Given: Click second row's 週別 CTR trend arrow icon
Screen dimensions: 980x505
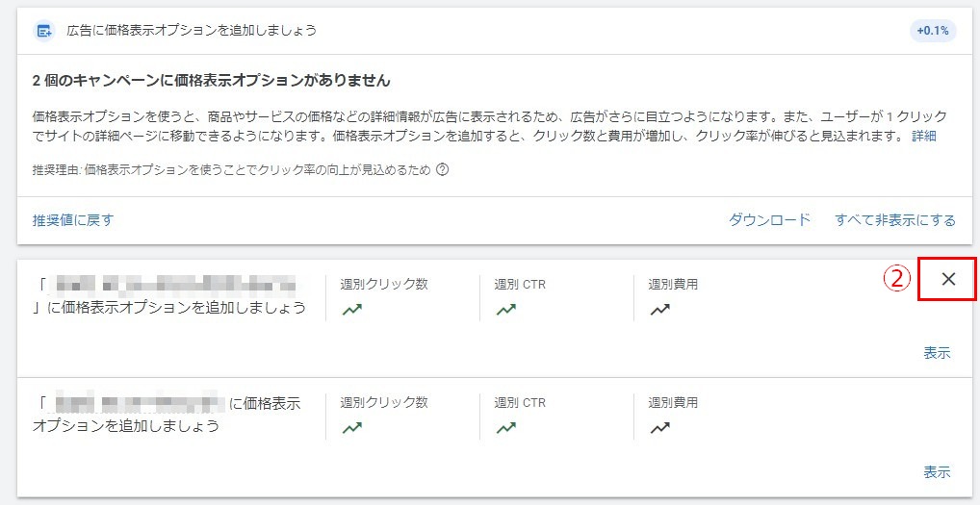Looking at the screenshot, I should [506, 428].
